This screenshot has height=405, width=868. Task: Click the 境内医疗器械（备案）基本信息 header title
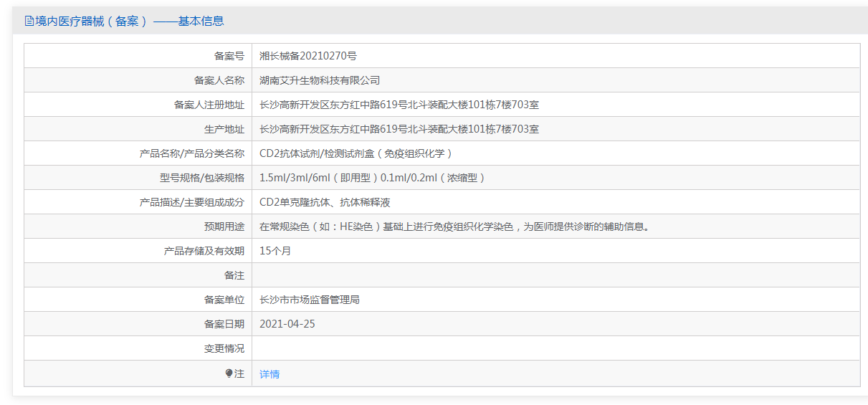130,21
